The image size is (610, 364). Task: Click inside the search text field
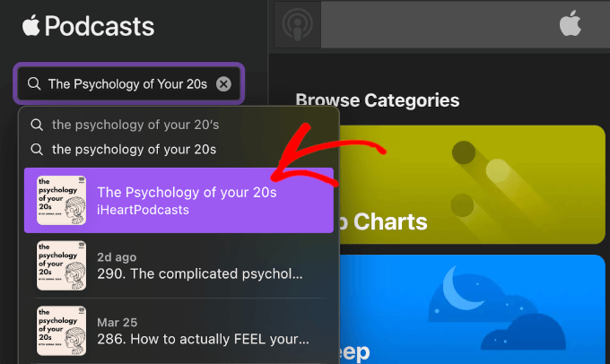[x=127, y=84]
